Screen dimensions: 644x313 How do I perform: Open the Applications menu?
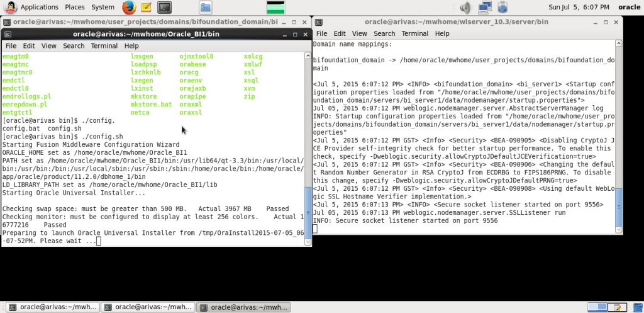click(x=40, y=7)
